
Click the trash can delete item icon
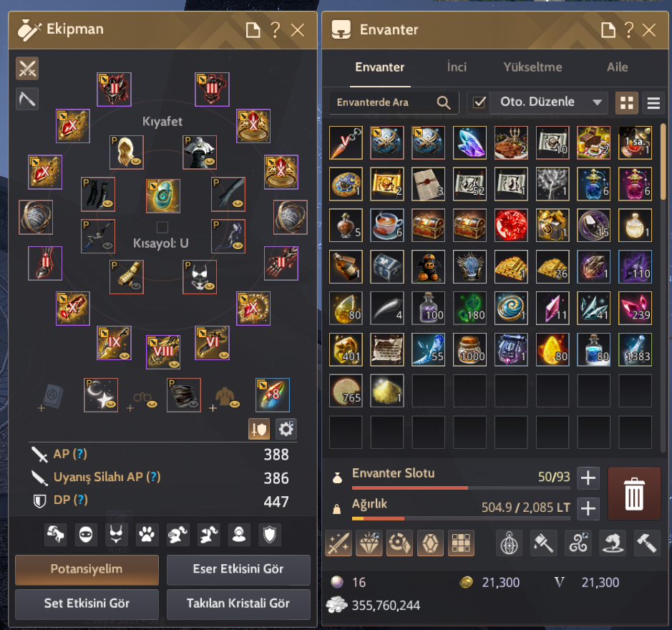click(634, 494)
